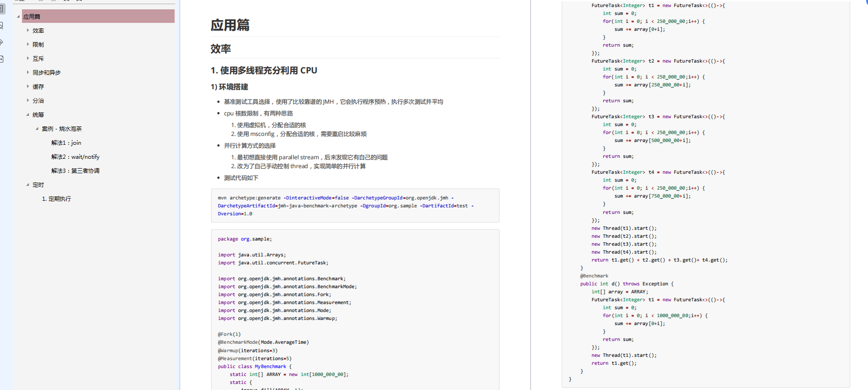
Task: Click the import ...annotations.BenchmarkMode; line
Action: point(287,286)
